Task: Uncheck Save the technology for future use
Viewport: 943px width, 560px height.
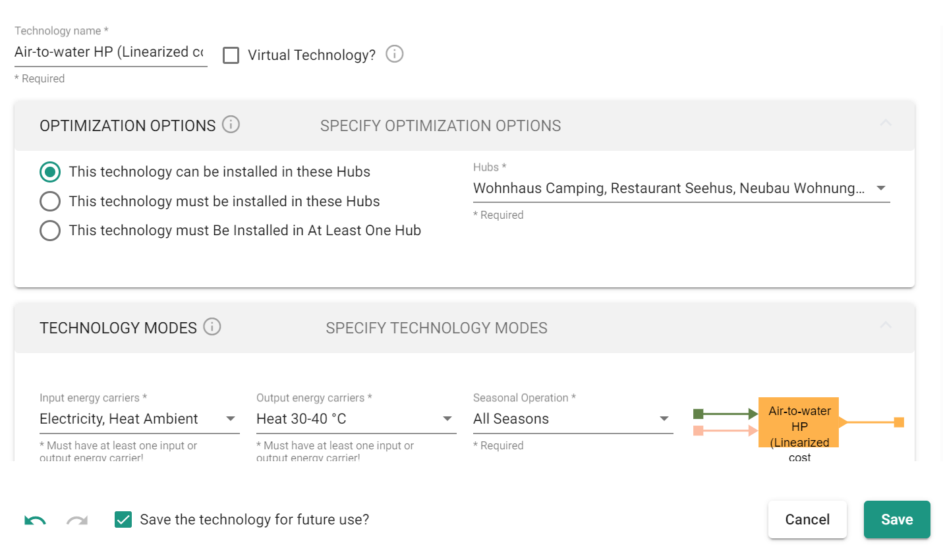Action: pos(123,520)
